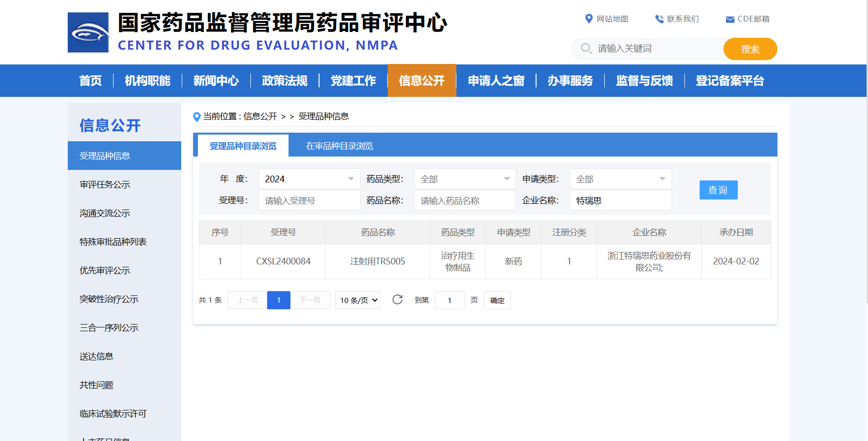
Task: Click the 联系我们 phone icon
Action: coord(659,19)
